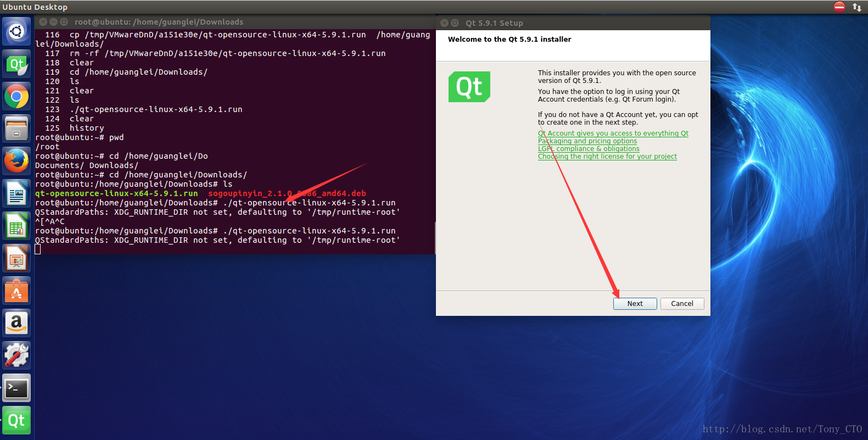Maximize the terminal window

click(x=64, y=22)
